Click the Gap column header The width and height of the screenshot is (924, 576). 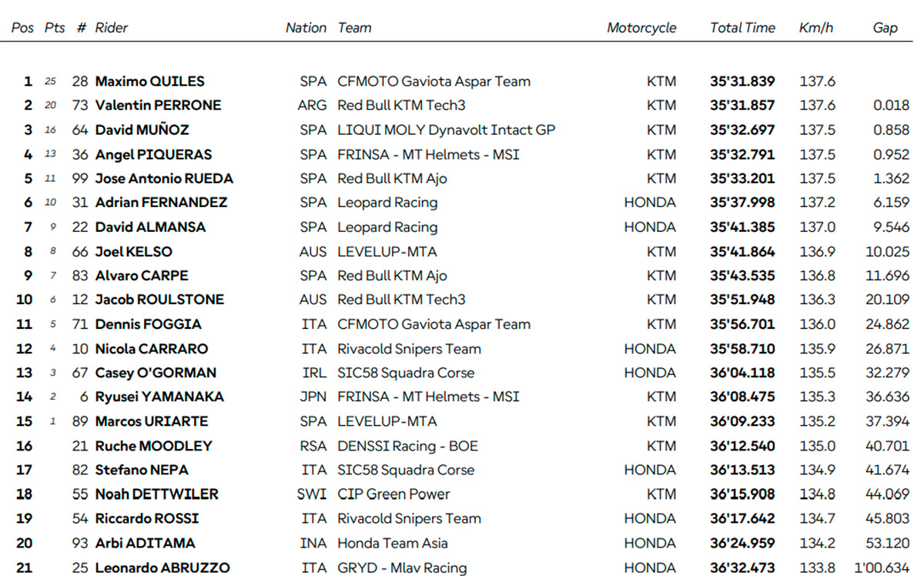(x=885, y=28)
